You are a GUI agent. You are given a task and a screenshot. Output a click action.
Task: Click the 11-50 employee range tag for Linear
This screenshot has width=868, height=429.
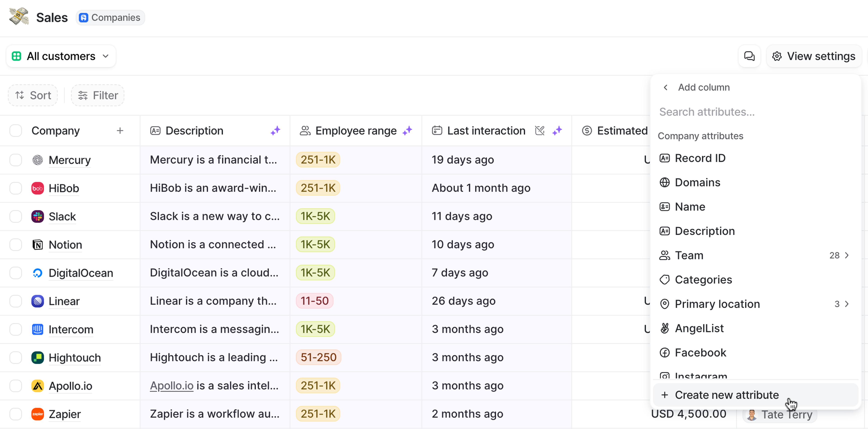point(314,301)
